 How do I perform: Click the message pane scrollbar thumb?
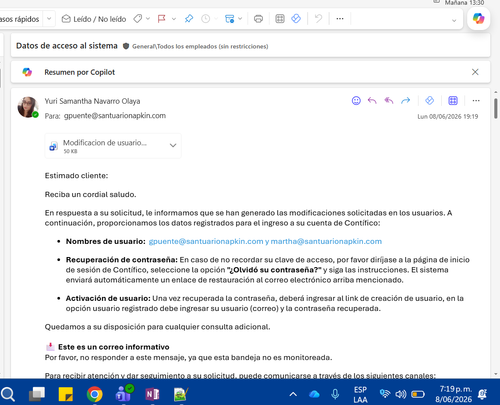pyautogui.click(x=496, y=108)
